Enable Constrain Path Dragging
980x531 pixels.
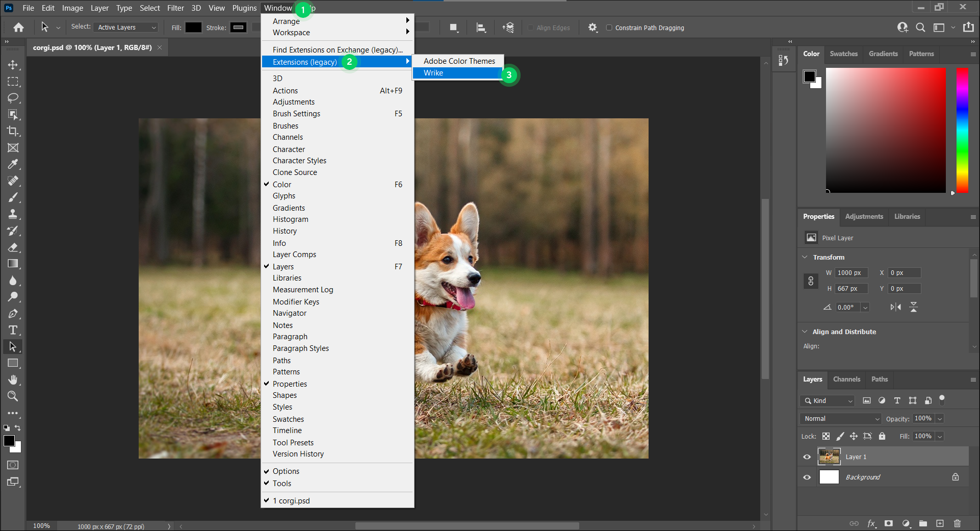610,28
